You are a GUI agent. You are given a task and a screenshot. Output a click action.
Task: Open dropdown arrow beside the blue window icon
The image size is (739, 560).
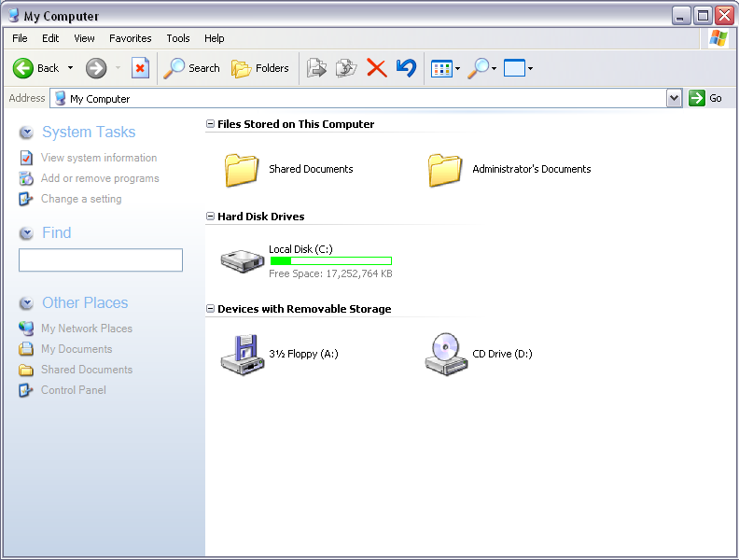(530, 69)
